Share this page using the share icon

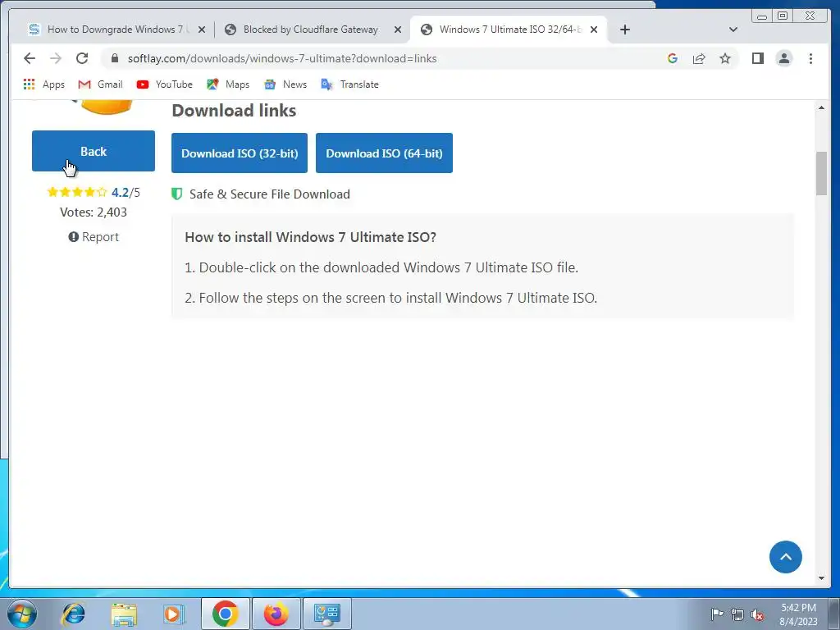[699, 58]
